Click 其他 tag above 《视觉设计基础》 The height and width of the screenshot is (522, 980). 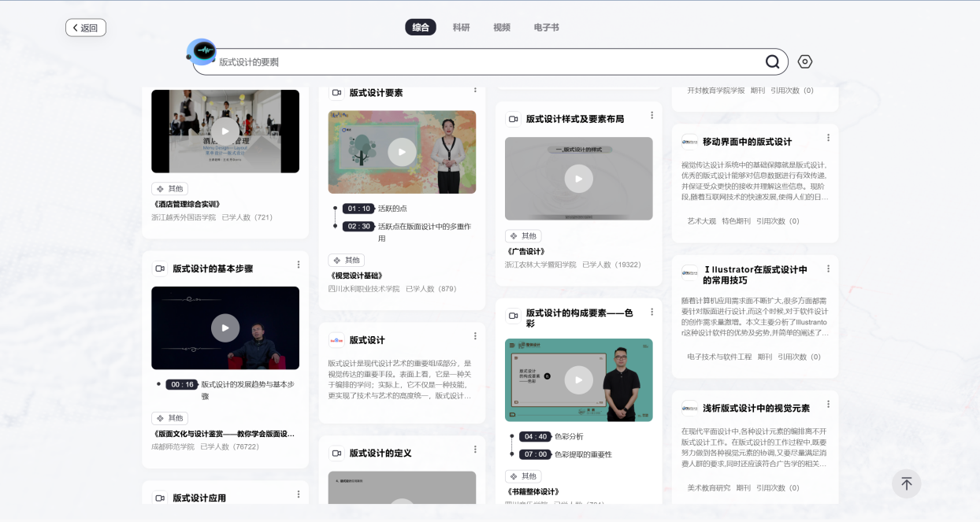tap(347, 260)
